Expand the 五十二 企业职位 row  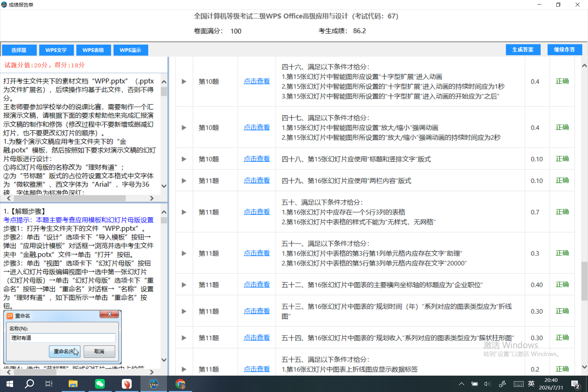coord(184,285)
